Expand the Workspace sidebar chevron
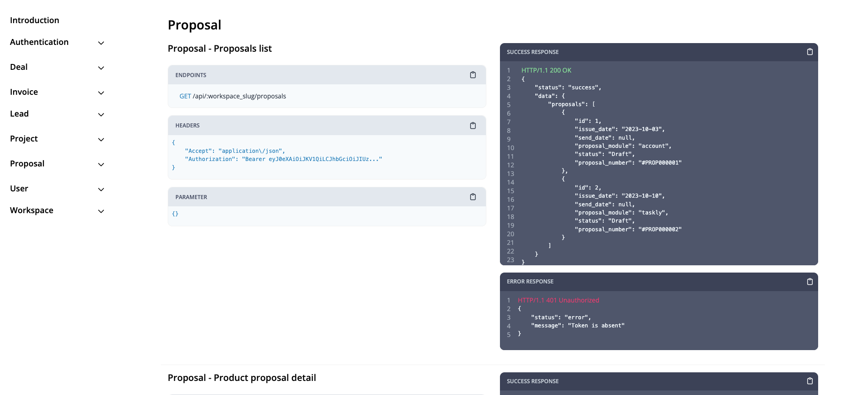 (101, 211)
